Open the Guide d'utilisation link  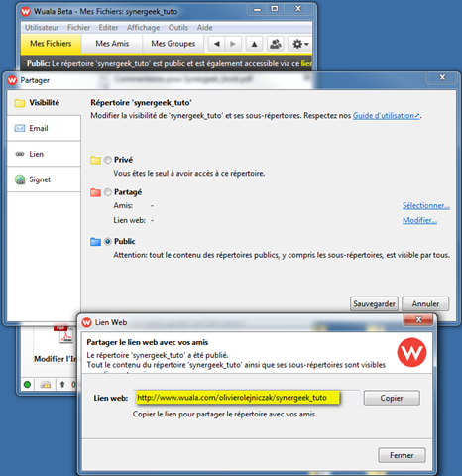[x=387, y=116]
